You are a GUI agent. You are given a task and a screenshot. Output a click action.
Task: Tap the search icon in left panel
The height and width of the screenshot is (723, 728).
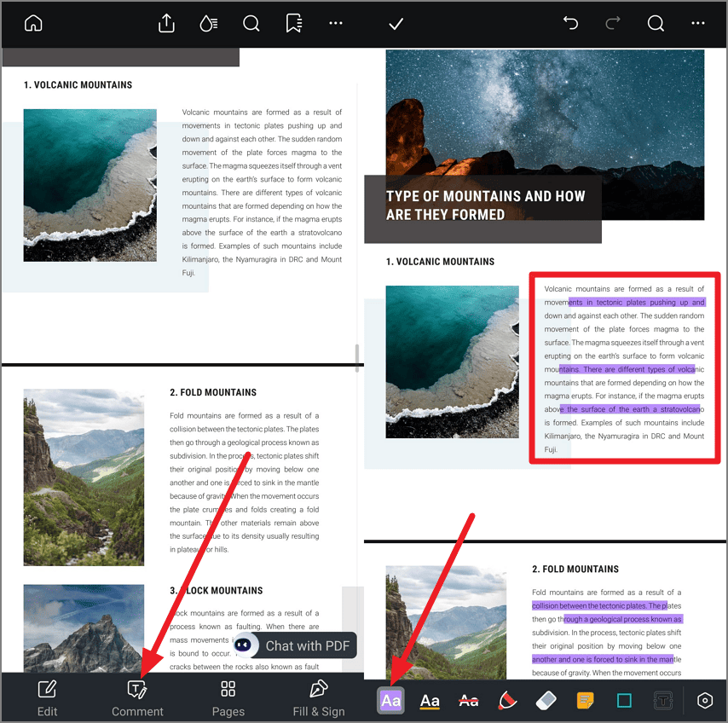coord(251,23)
